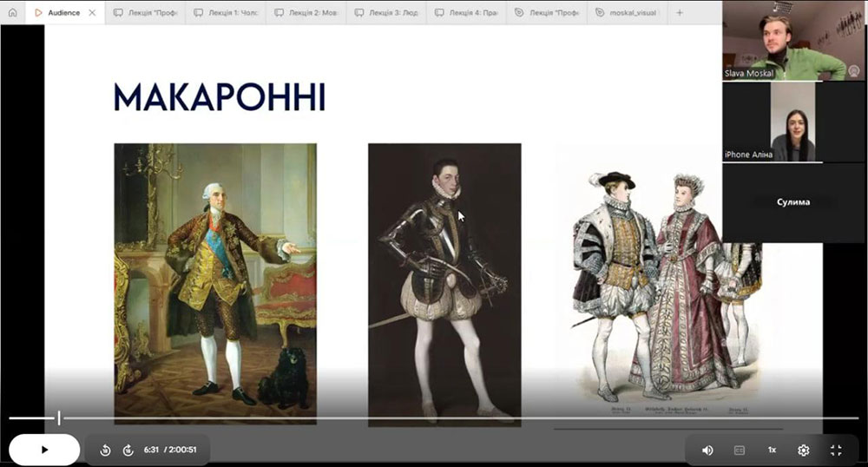Add a new tab with plus
The image size is (868, 467).
pyautogui.click(x=680, y=13)
